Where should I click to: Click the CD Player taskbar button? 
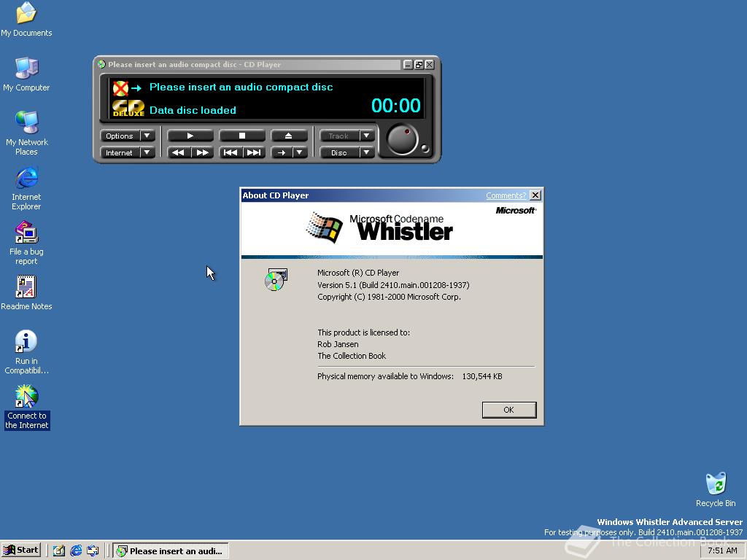tap(171, 551)
